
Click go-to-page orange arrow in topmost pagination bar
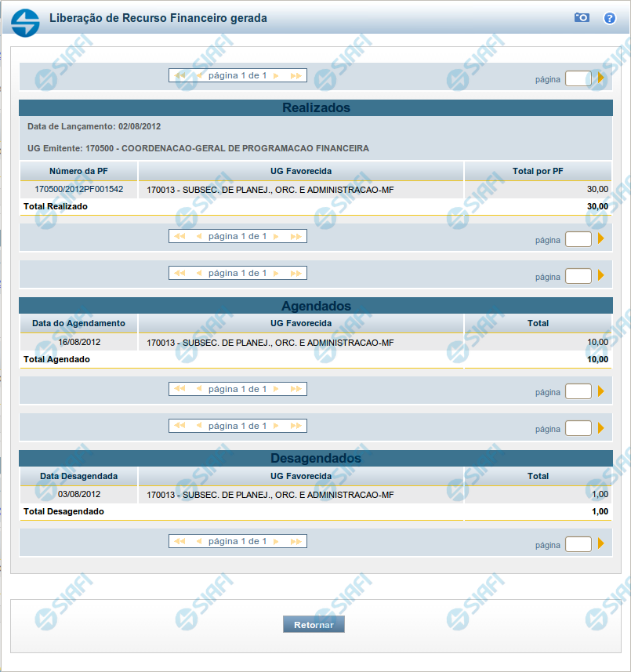pos(601,78)
